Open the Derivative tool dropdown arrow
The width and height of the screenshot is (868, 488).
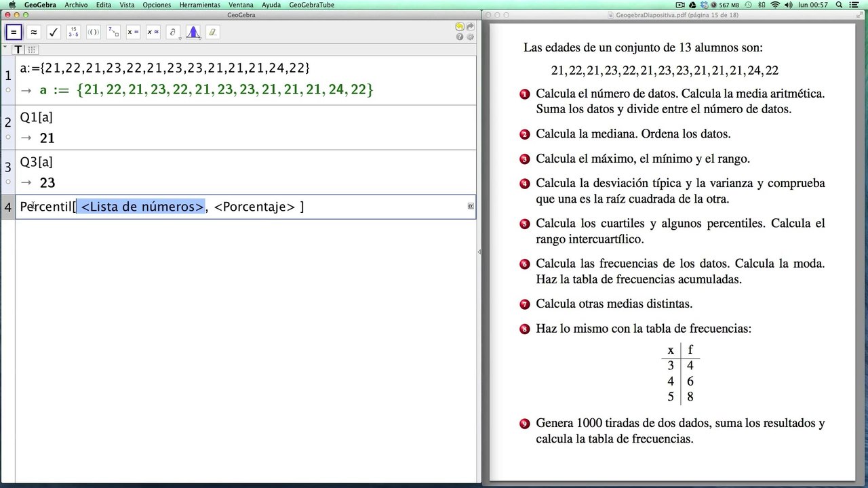point(180,39)
